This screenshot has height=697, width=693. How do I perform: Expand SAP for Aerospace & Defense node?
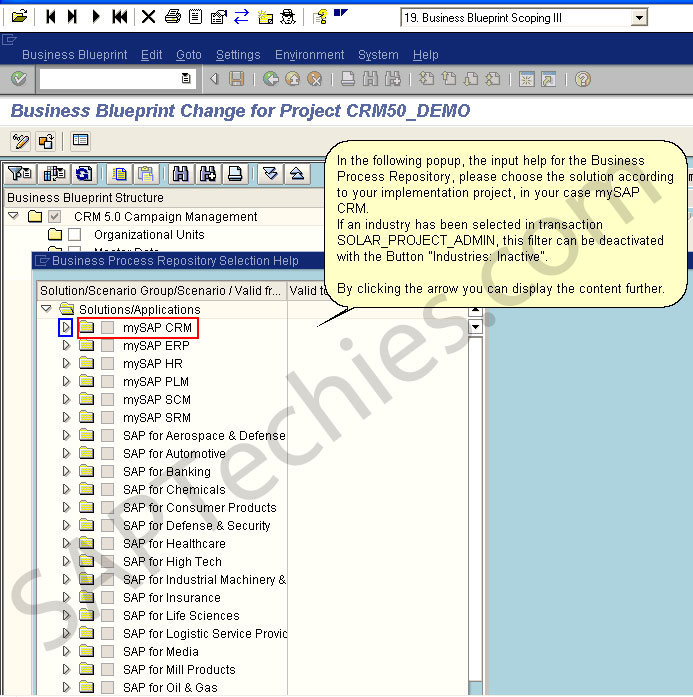[x=66, y=436]
